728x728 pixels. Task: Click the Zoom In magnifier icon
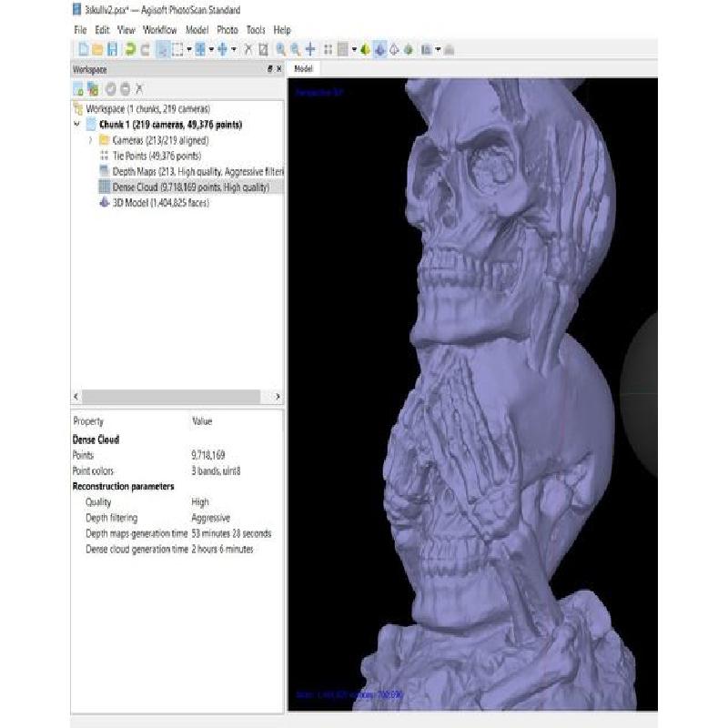click(281, 49)
